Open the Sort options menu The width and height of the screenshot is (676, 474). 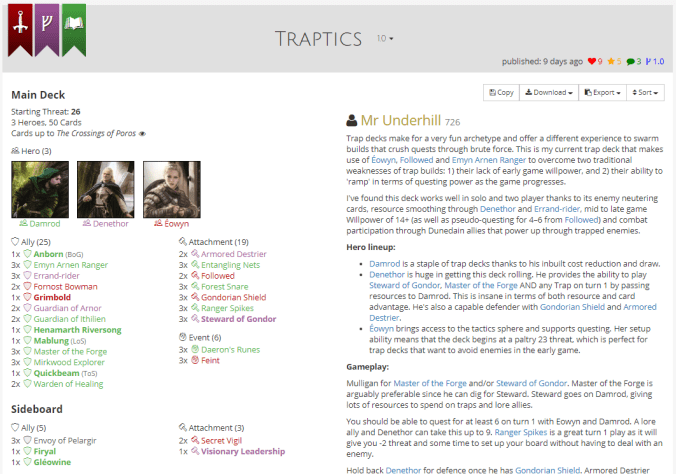[647, 92]
